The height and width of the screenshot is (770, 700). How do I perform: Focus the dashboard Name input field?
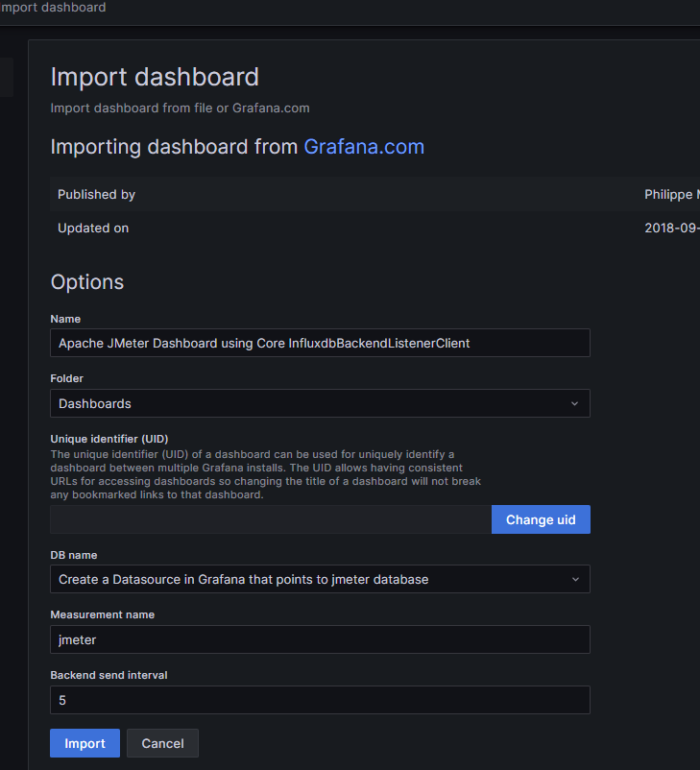(x=321, y=343)
